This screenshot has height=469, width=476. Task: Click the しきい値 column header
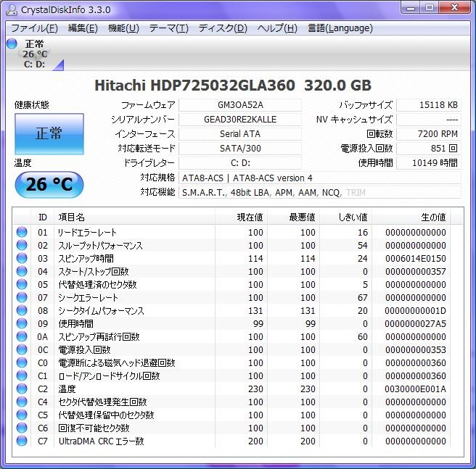pos(346,217)
